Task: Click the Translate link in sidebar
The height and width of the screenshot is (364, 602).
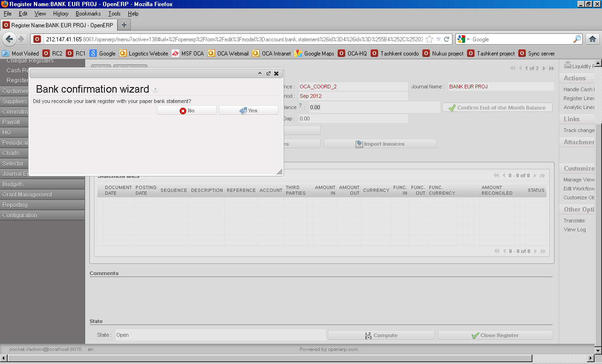Action: click(574, 221)
